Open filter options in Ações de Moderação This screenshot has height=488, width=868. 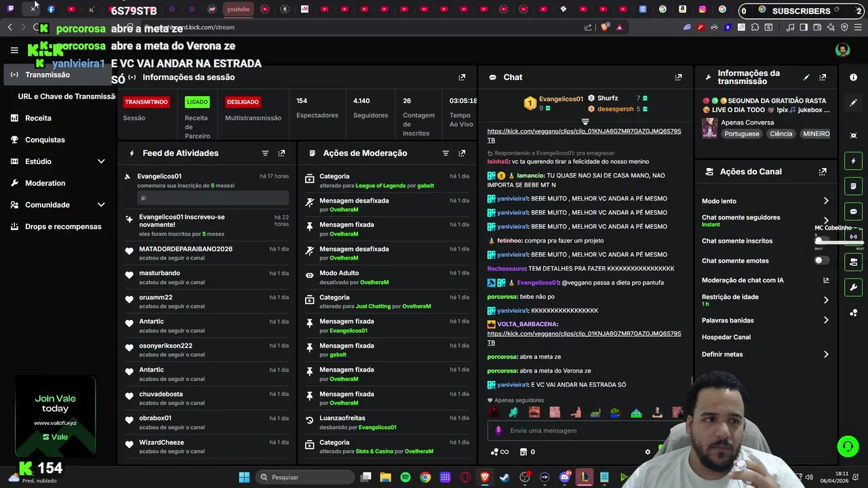(446, 153)
